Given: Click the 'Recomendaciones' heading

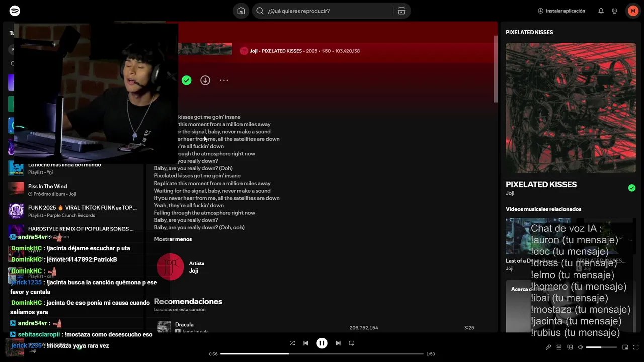Looking at the screenshot, I should coord(188,301).
